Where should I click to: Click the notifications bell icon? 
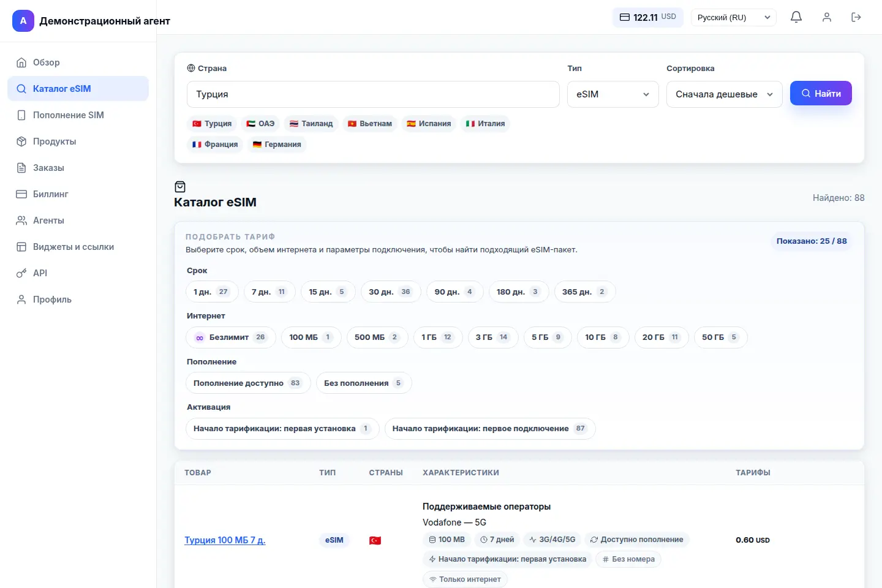(796, 17)
